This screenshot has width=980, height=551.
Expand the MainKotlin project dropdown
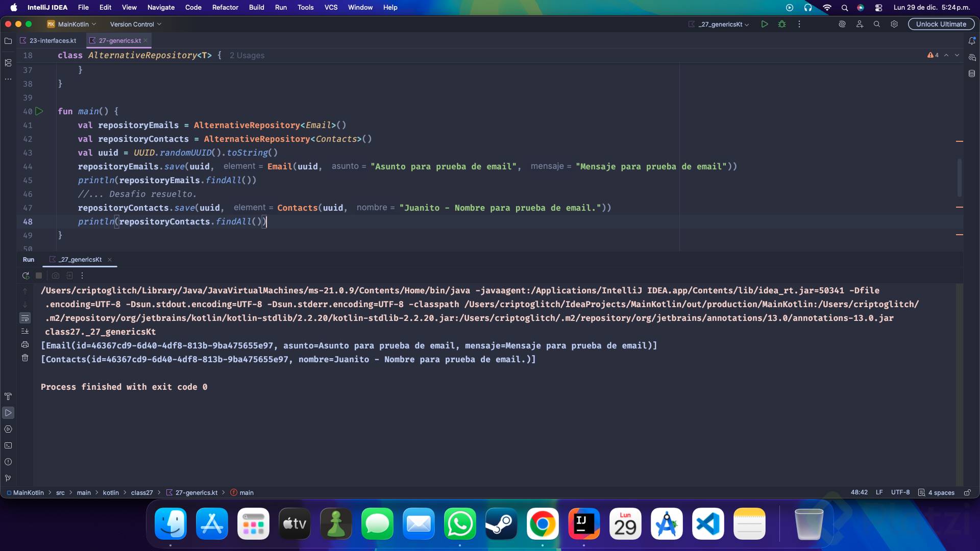(72, 24)
